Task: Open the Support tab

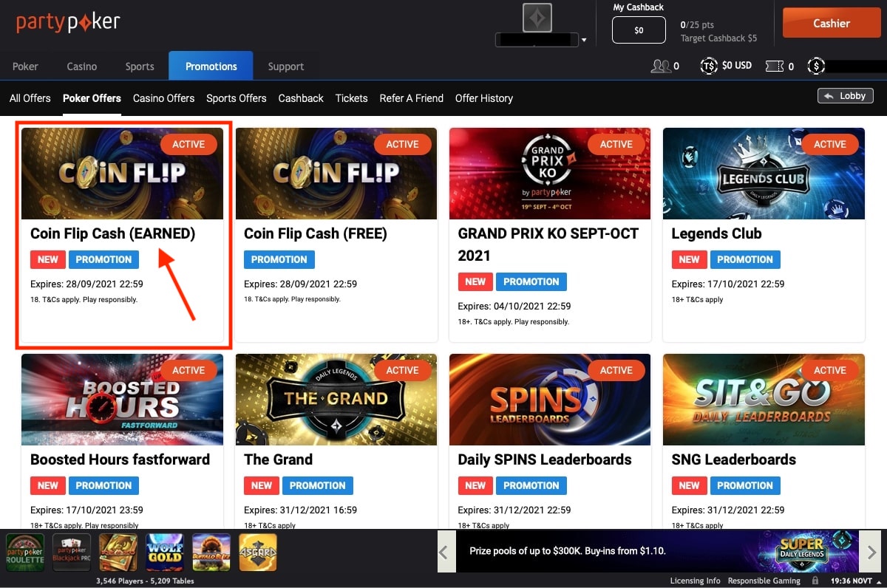Action: point(286,66)
